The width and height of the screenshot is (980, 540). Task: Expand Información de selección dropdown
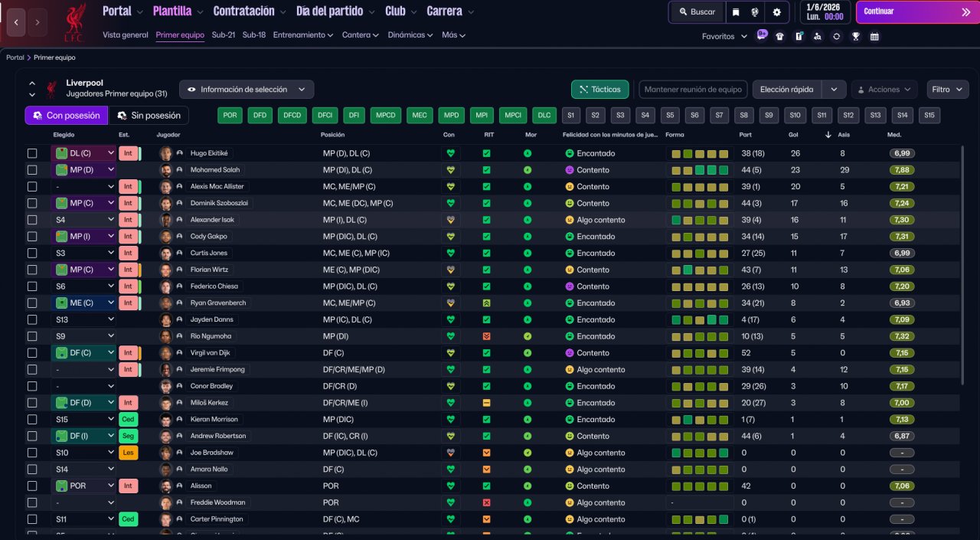(x=246, y=90)
